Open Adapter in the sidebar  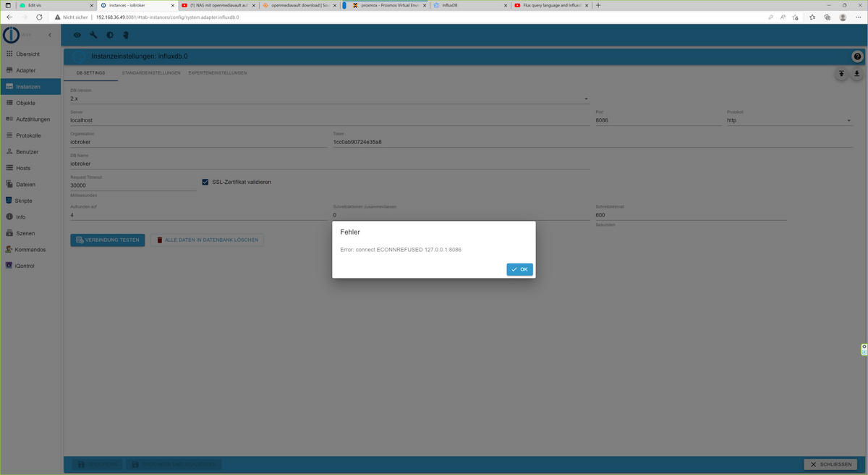click(30, 70)
